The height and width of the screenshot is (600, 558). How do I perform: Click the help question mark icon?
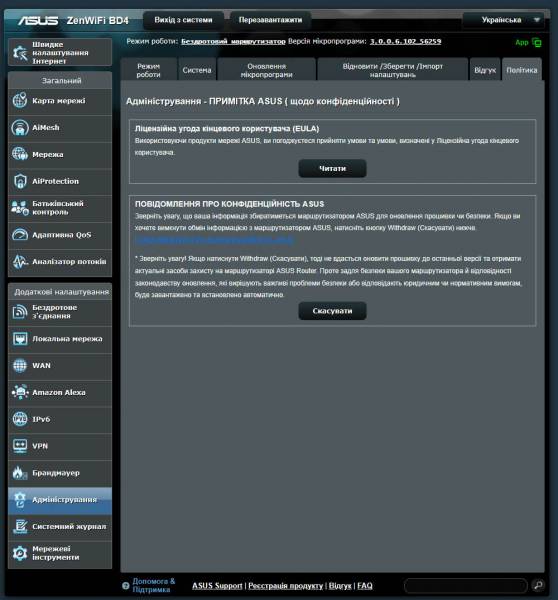tap(126, 585)
